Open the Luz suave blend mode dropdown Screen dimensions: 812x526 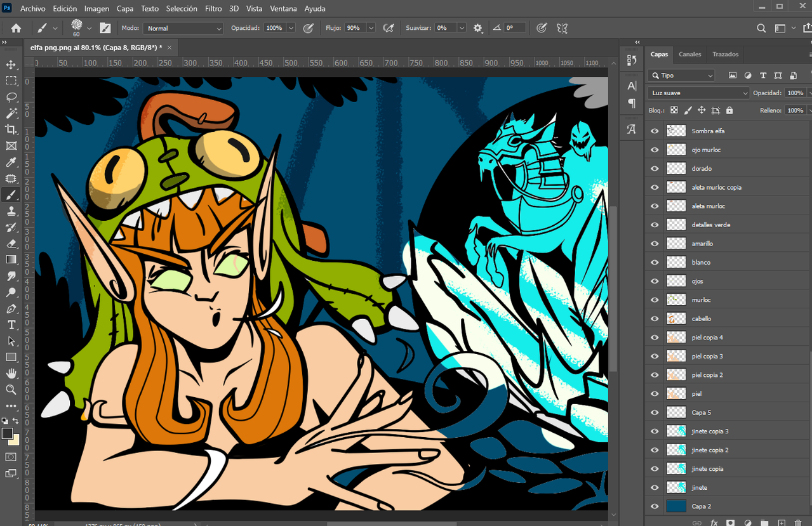click(x=698, y=93)
